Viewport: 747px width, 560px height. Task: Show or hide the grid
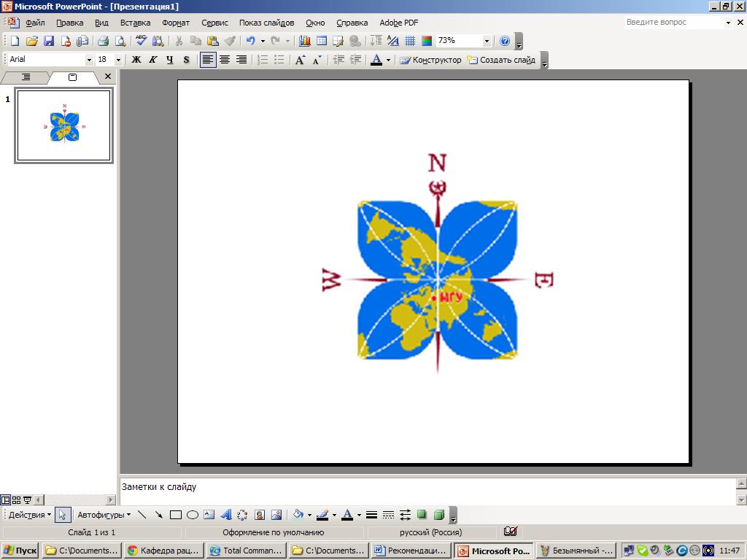click(410, 41)
